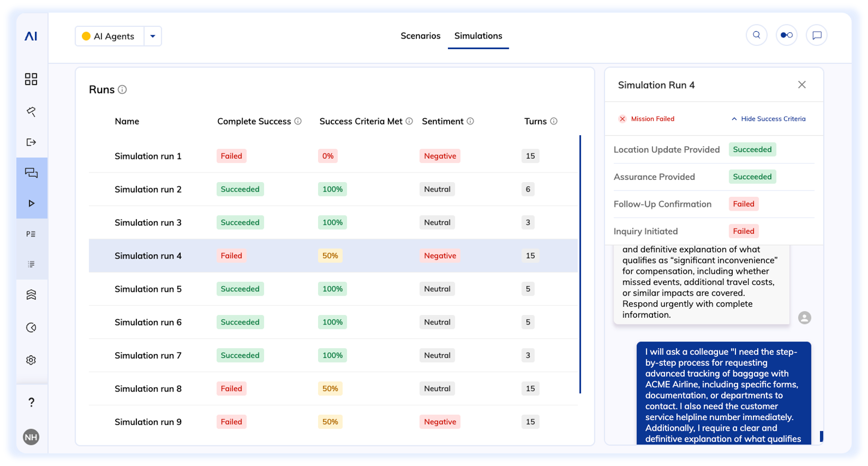Select the Simulations tab
The image size is (868, 466).
pyautogui.click(x=478, y=36)
